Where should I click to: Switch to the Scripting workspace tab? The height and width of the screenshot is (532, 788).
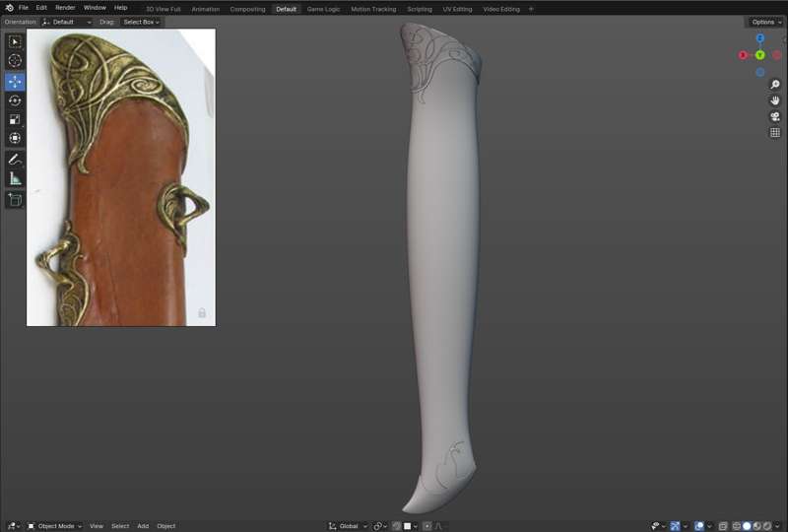(x=420, y=9)
